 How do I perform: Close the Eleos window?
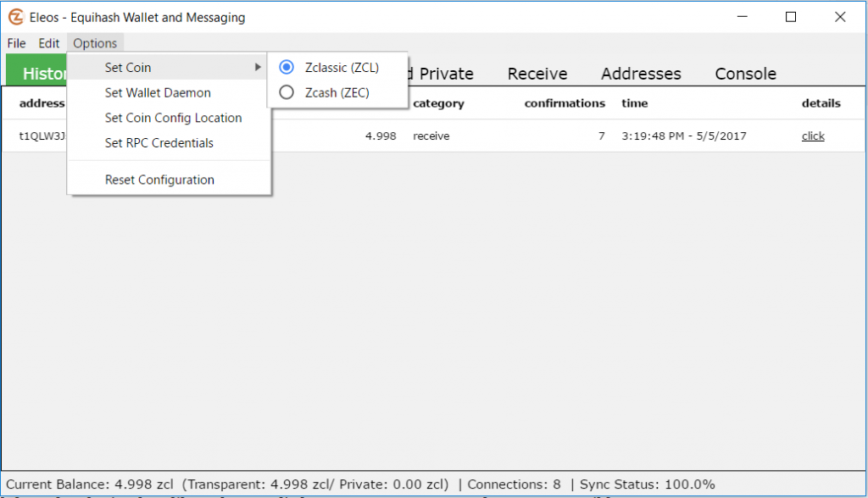click(x=840, y=17)
